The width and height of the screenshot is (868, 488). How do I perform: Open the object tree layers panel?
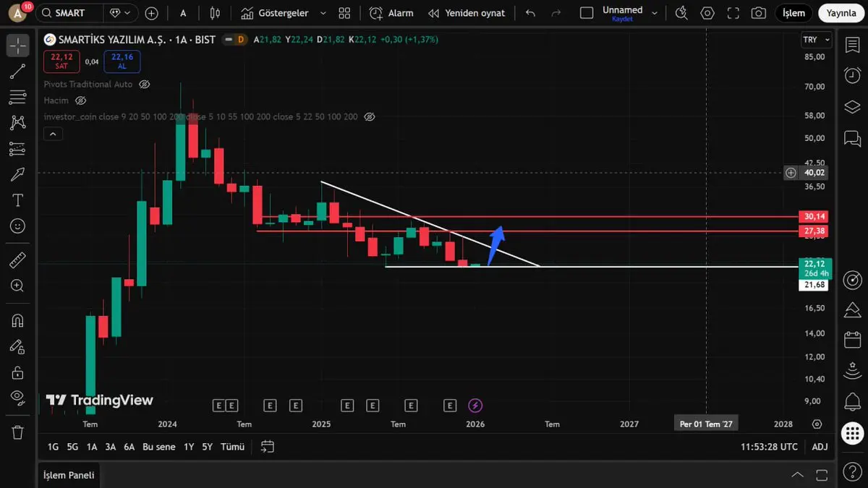coord(852,106)
